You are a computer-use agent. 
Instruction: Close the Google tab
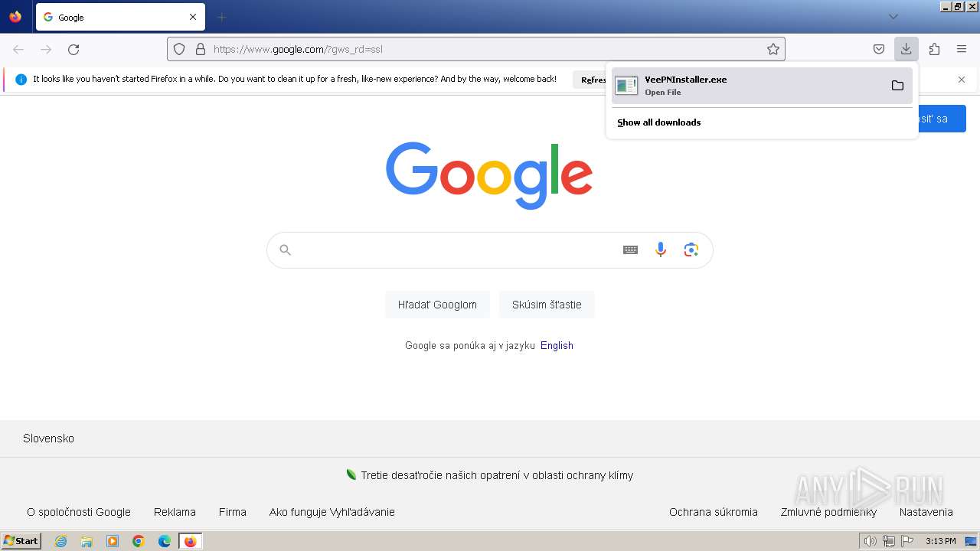(193, 17)
